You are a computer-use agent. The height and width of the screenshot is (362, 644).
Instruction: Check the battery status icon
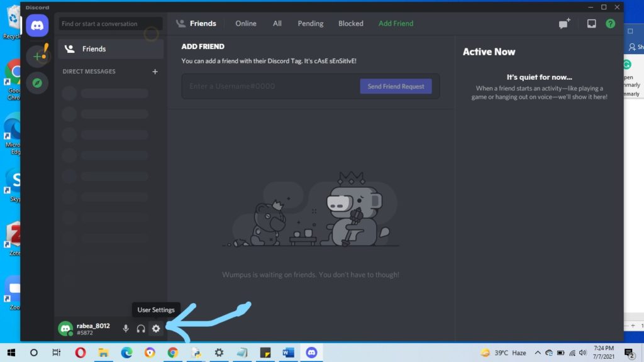click(x=560, y=353)
